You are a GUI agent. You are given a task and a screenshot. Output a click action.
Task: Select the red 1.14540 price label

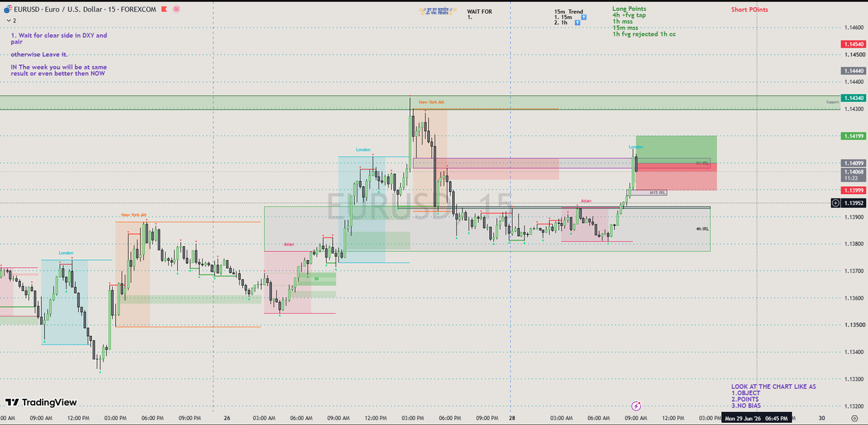[x=854, y=44]
